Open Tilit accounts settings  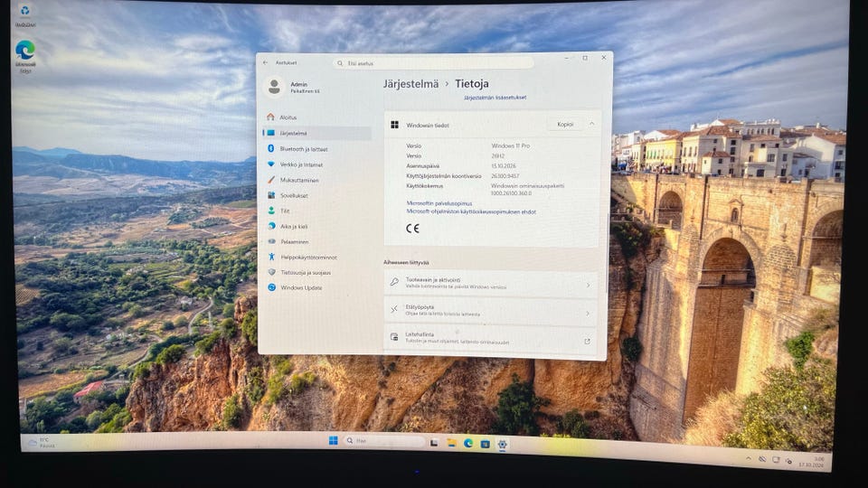[316, 211]
